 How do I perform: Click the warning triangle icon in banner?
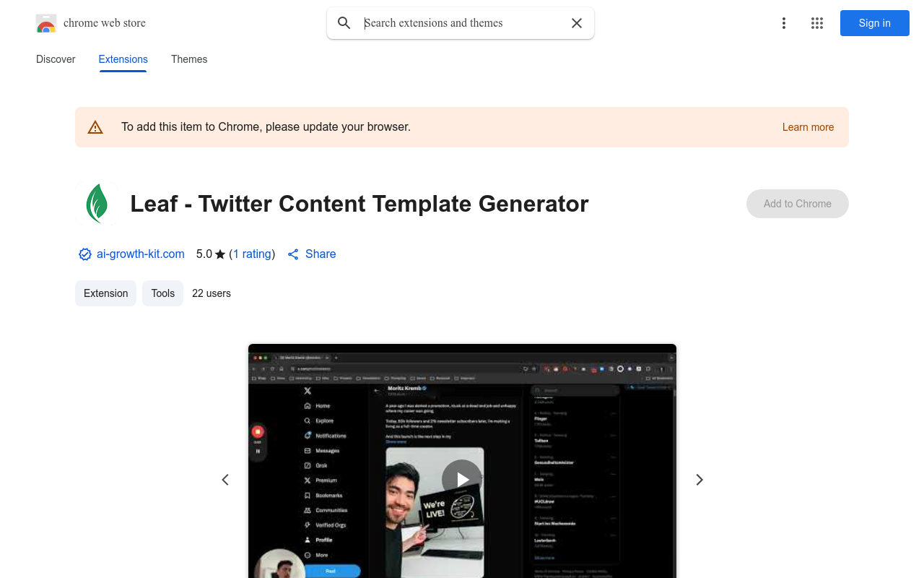pos(95,127)
